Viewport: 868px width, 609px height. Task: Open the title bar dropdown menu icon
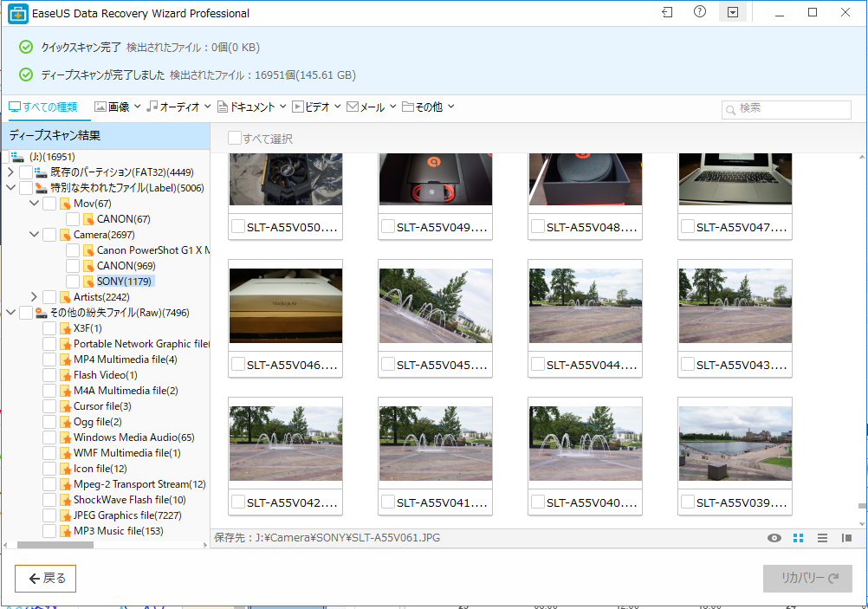pyautogui.click(x=732, y=13)
